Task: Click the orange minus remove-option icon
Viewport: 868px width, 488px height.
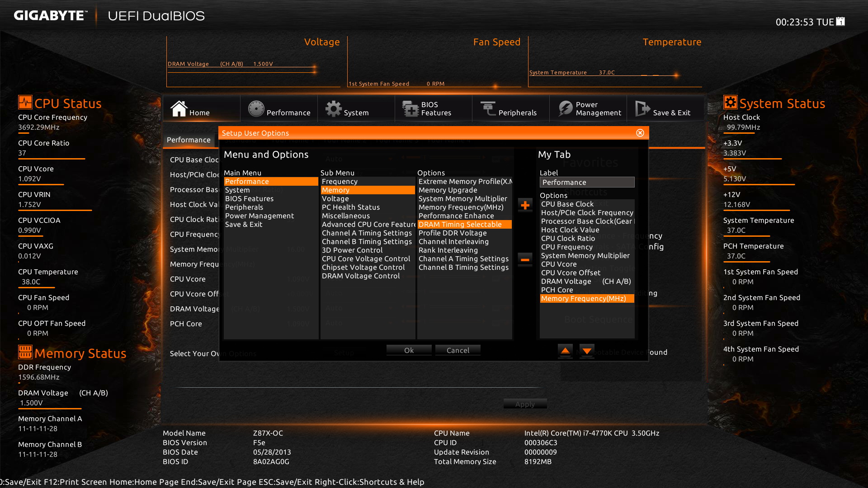Action: coord(525,259)
